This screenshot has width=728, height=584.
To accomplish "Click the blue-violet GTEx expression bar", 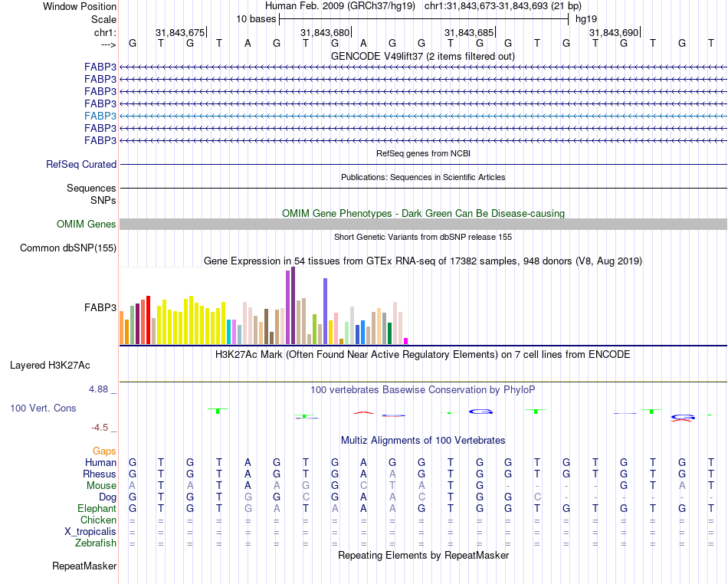I will (x=326, y=311).
